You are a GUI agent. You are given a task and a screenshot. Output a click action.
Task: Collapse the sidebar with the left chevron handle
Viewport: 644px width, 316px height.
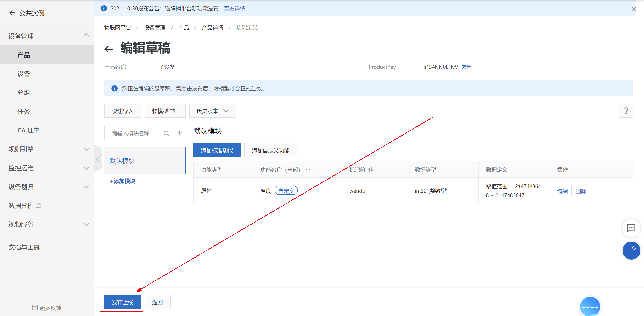98,159
